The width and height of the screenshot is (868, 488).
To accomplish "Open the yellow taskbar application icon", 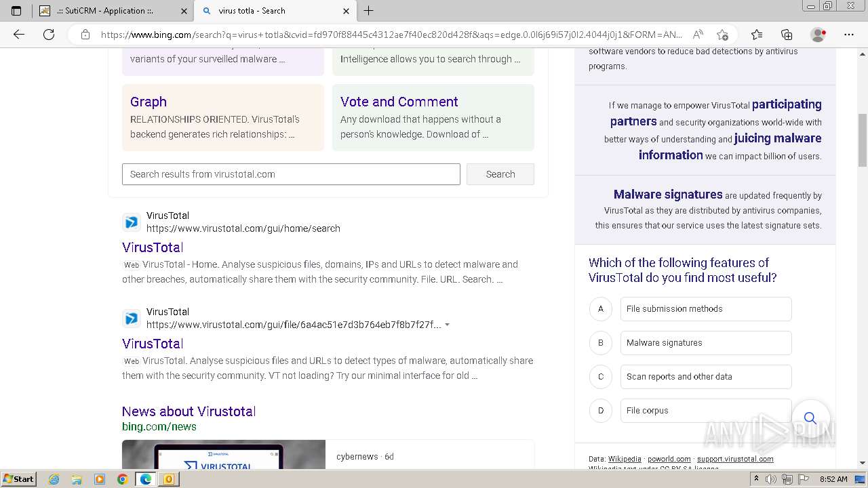I will point(169,479).
